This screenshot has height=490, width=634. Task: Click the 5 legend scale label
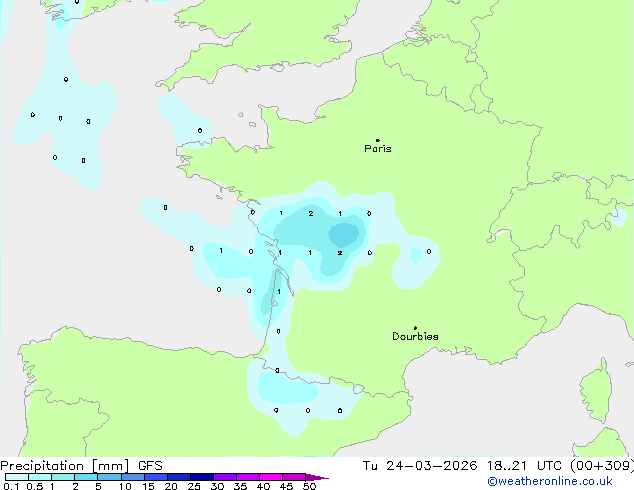pos(98,486)
